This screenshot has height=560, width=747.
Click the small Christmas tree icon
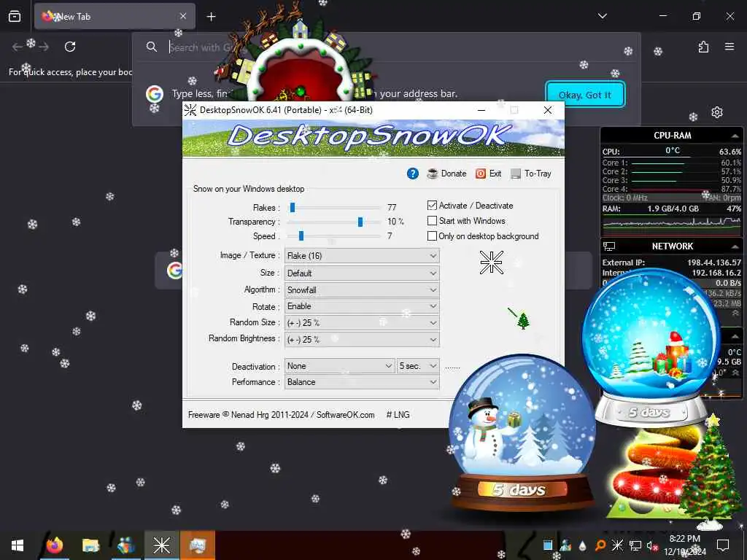pyautogui.click(x=523, y=321)
